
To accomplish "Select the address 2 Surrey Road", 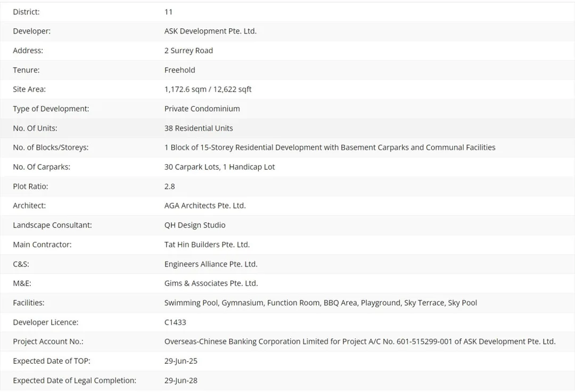I will click(x=188, y=51).
